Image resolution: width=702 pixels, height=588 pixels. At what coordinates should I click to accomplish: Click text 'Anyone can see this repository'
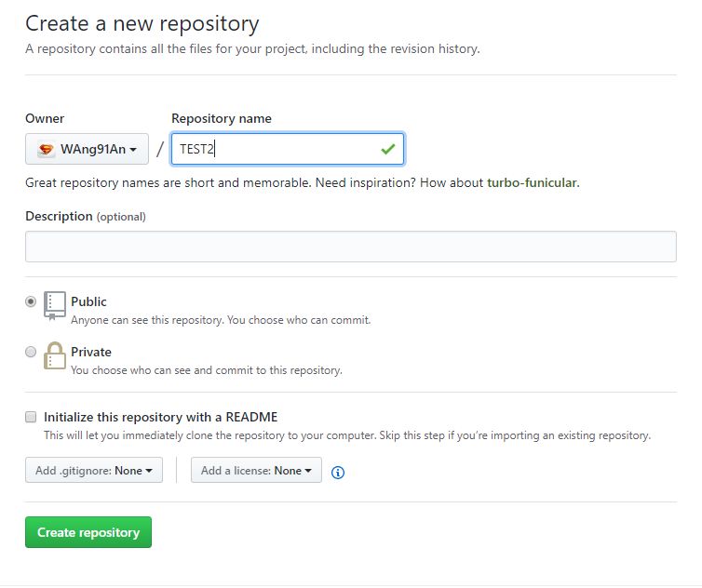click(x=147, y=320)
